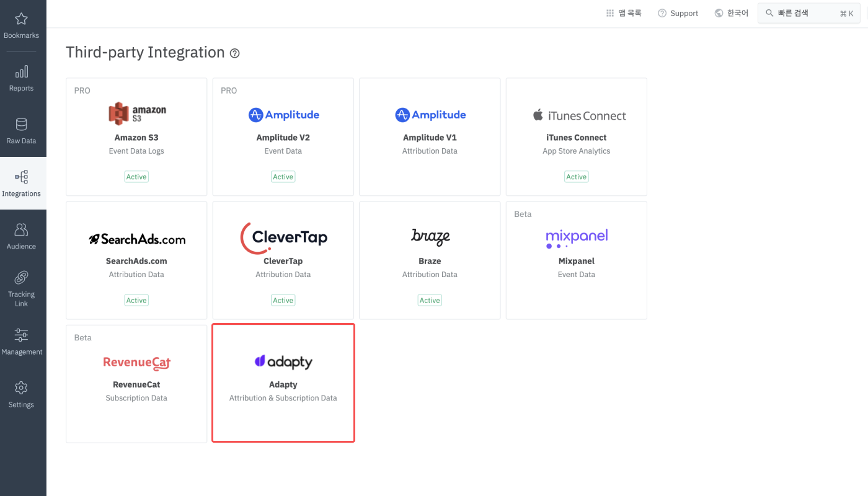Select the RevenueCat title text

[136, 384]
